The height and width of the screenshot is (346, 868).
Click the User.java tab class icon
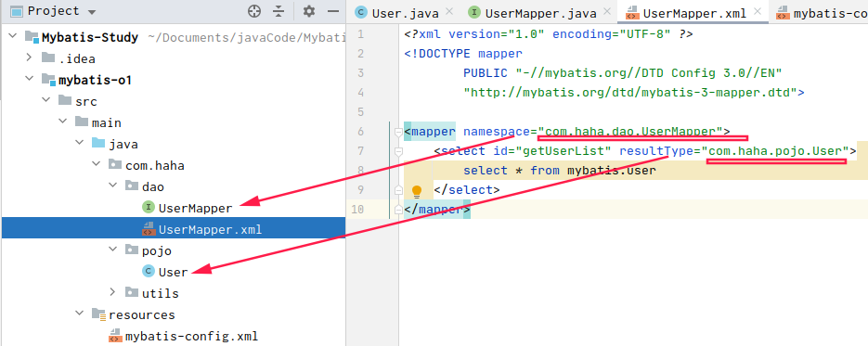(x=361, y=12)
